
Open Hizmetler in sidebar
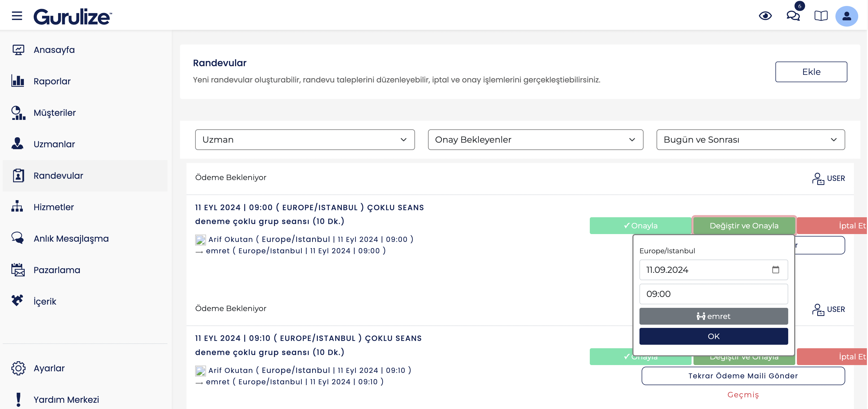tap(85, 207)
